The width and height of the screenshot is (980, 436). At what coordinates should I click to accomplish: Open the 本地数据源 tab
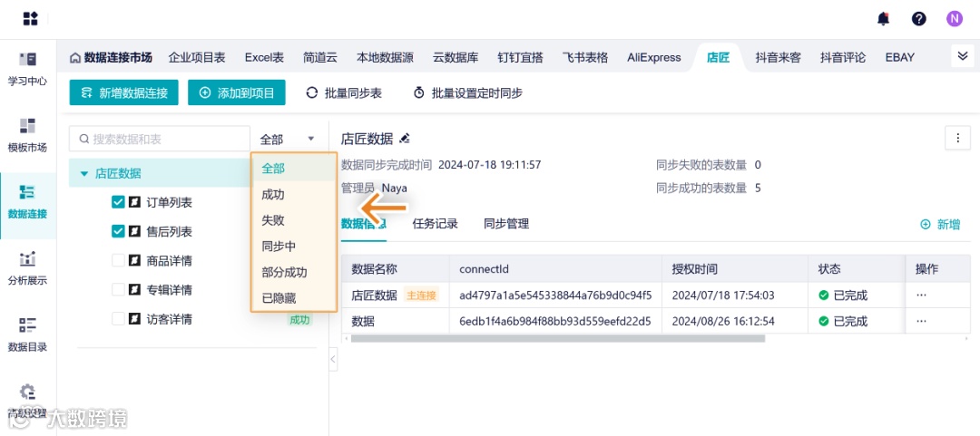(385, 57)
